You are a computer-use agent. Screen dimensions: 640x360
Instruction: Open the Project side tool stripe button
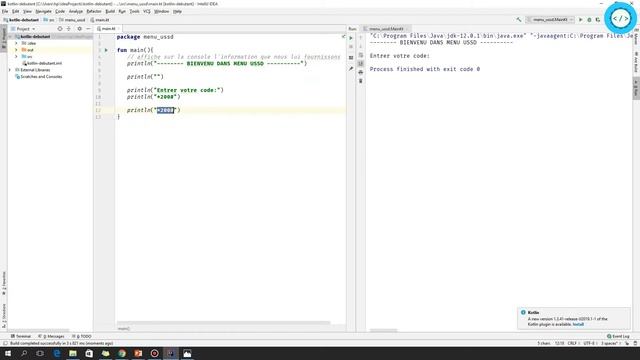4,39
